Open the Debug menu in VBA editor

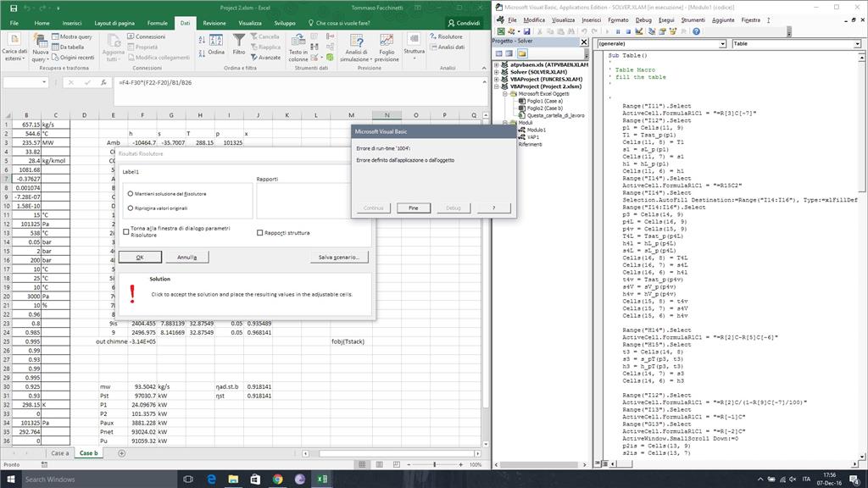pyautogui.click(x=643, y=20)
